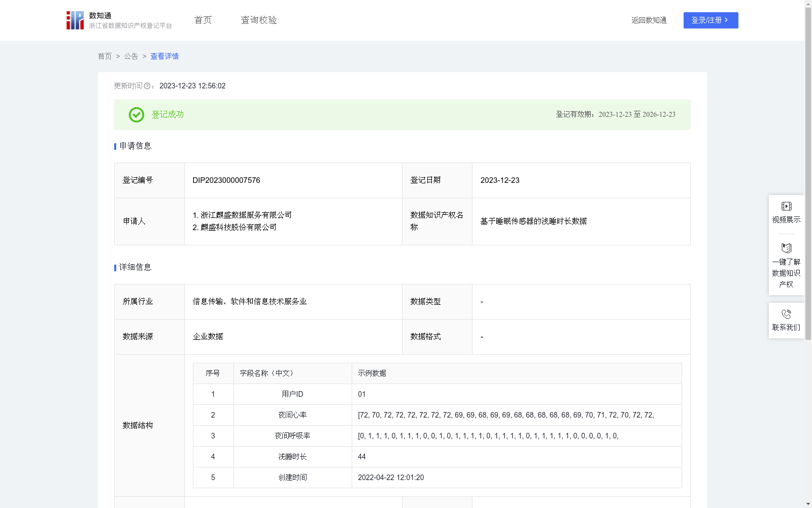The width and height of the screenshot is (812, 508).
Task: Click the 数据结构 row label
Action: [138, 425]
